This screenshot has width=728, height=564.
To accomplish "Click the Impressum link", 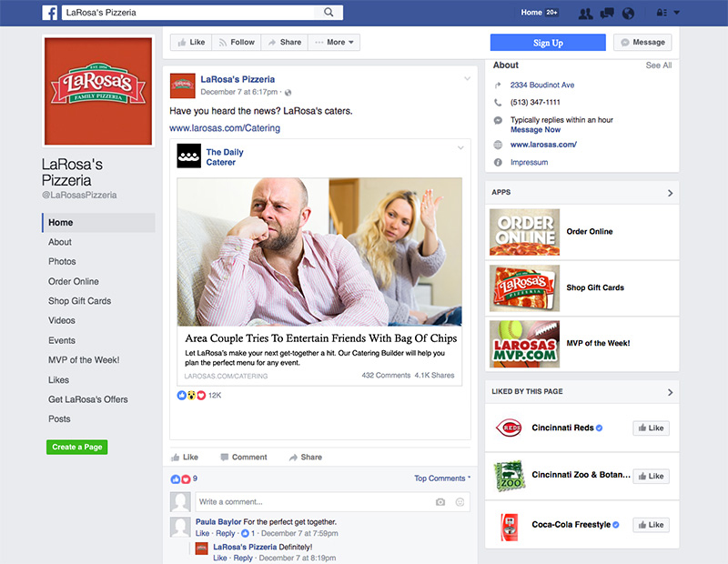I will [530, 163].
